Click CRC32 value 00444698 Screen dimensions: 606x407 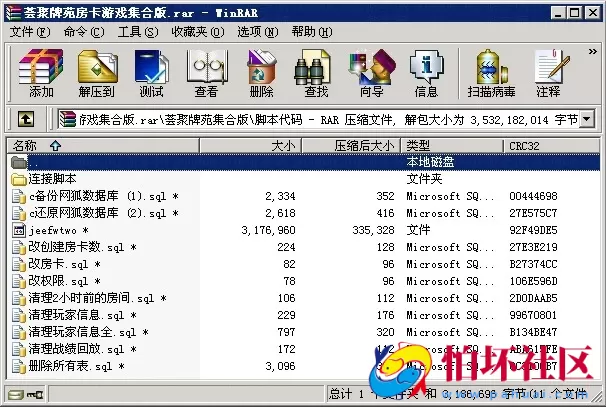[x=533, y=196]
